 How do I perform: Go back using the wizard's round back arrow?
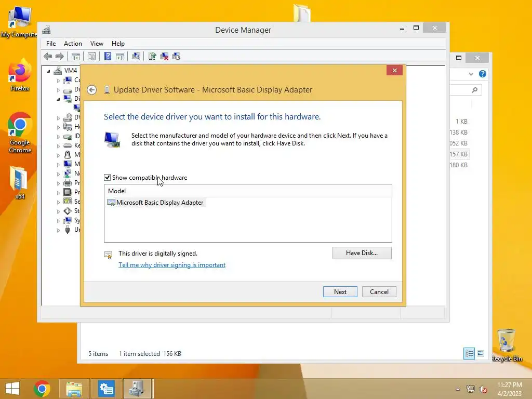coord(91,90)
